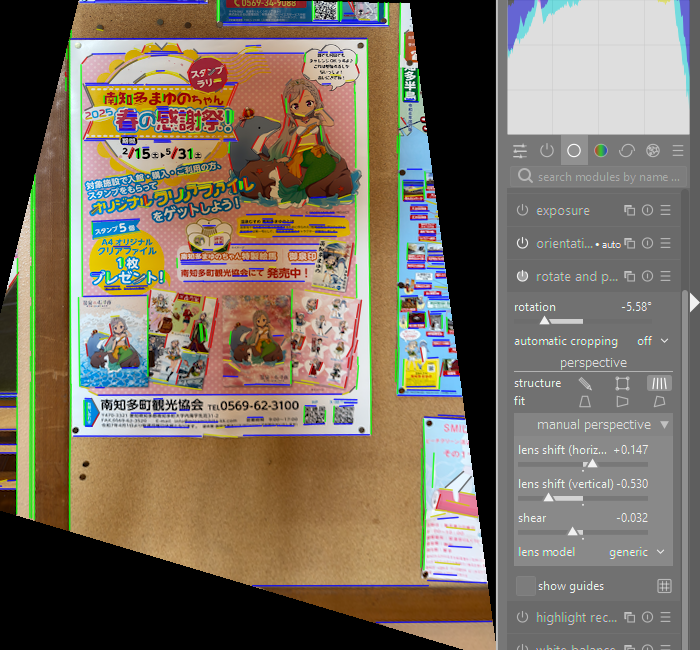Adjust the shear slider
The height and width of the screenshot is (650, 700).
(583, 532)
